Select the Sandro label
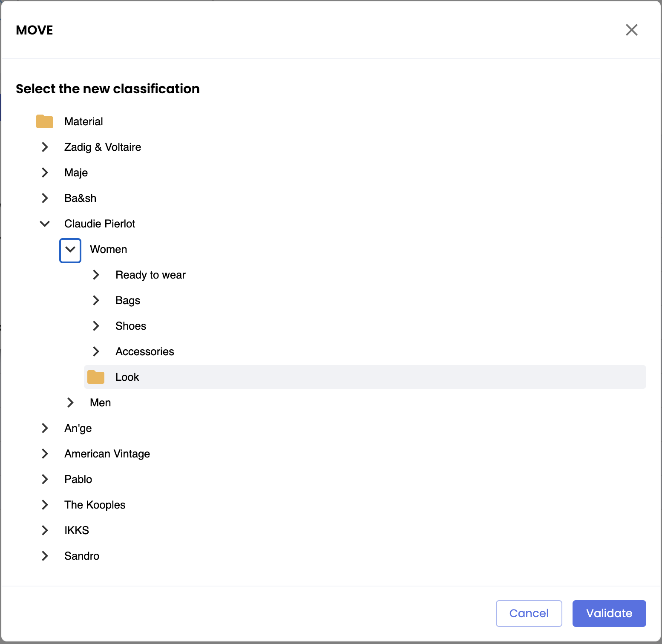The image size is (662, 644). 82,556
